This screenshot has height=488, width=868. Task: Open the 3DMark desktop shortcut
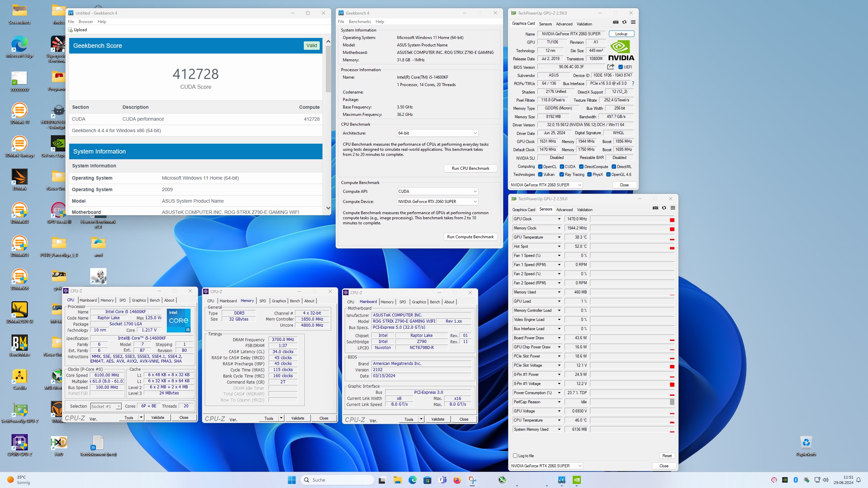[20, 180]
